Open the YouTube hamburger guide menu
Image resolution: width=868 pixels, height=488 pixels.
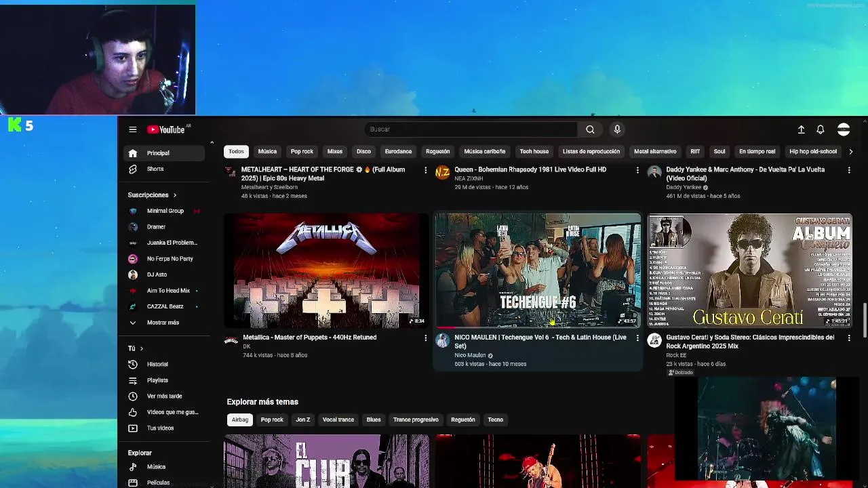click(x=133, y=129)
